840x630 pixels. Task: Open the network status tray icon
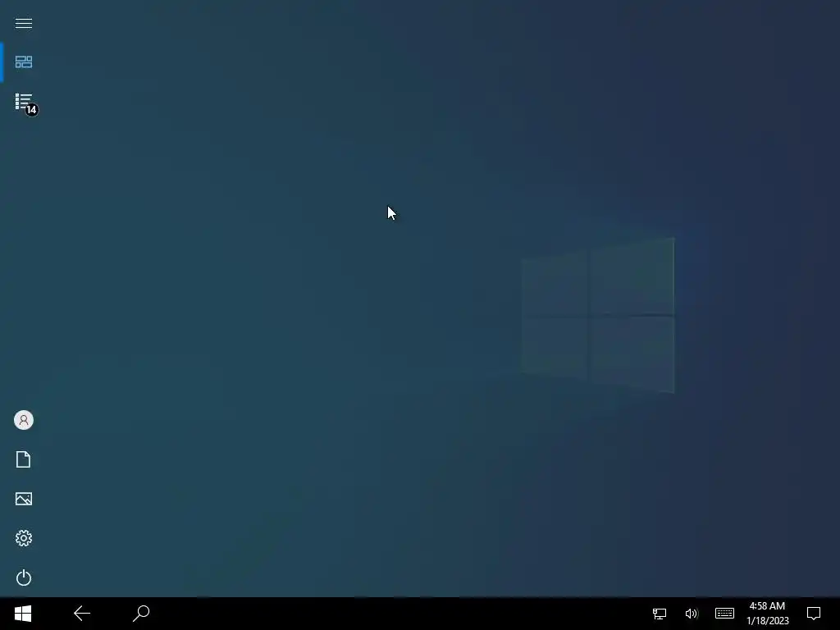click(660, 614)
